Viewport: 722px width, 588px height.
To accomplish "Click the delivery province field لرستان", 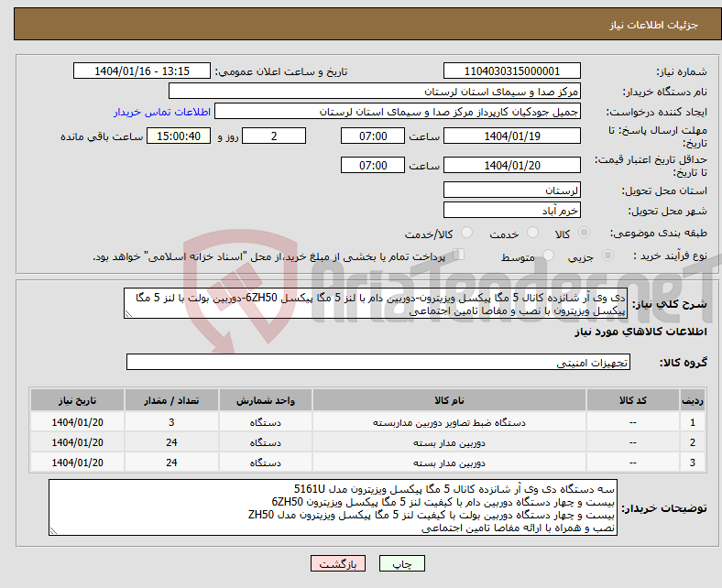I will tap(511, 190).
